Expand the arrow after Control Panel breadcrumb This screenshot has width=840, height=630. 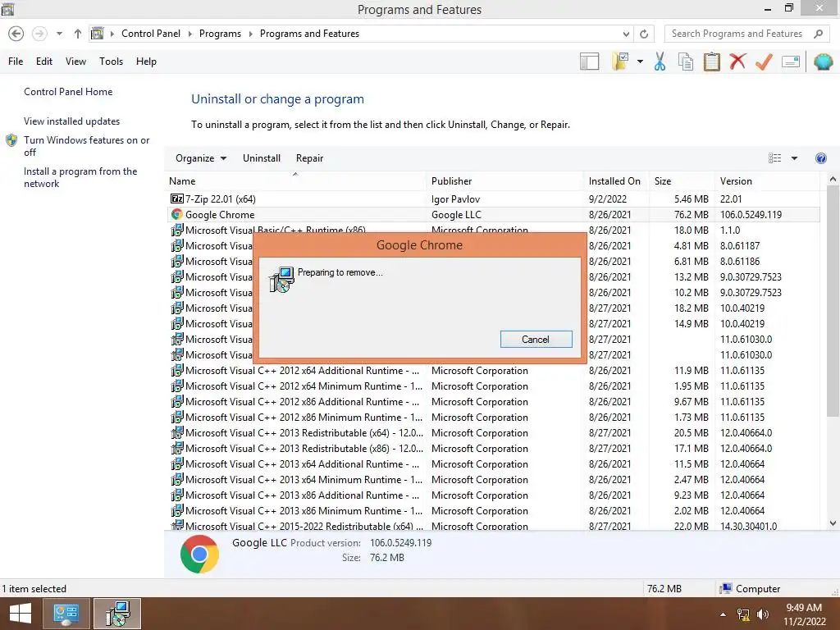click(x=189, y=34)
